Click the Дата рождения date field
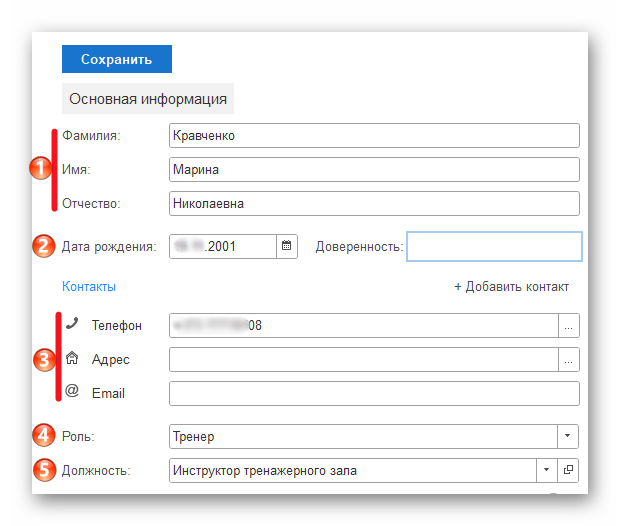 [222, 246]
